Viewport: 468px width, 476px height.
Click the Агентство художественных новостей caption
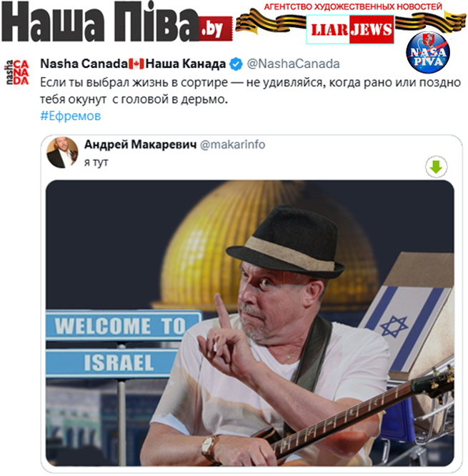353,6
